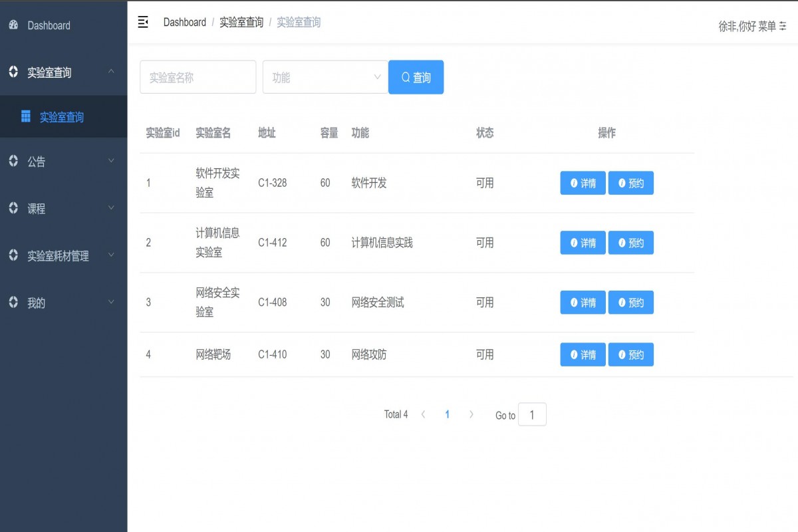This screenshot has width=798, height=532.
Task: Expand the 我的 sidebar section
Action: (x=111, y=302)
